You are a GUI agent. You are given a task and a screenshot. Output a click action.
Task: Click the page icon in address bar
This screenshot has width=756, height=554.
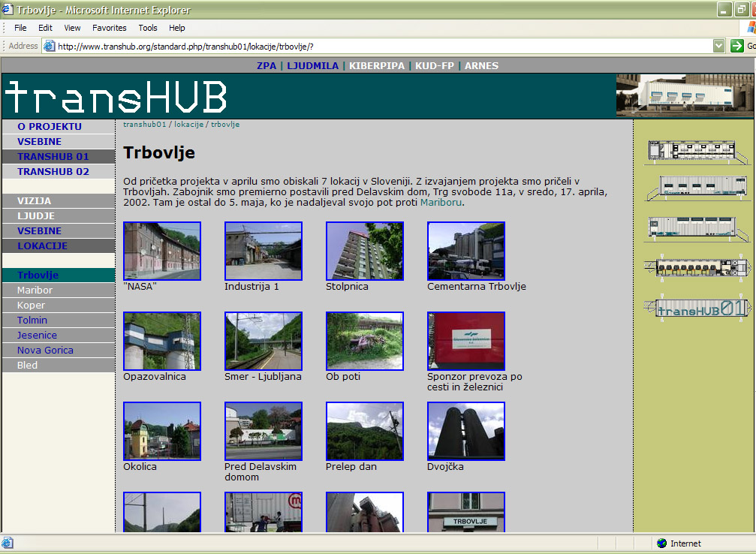tap(50, 46)
